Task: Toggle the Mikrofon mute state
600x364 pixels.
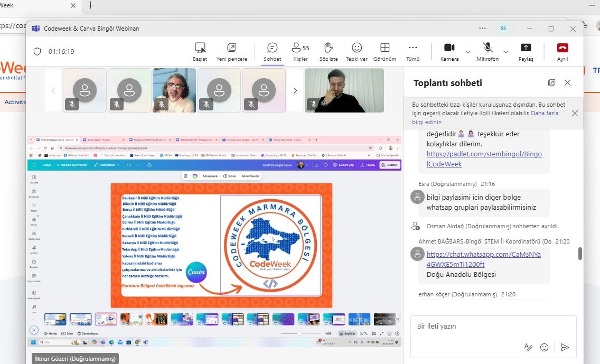Action: (487, 52)
